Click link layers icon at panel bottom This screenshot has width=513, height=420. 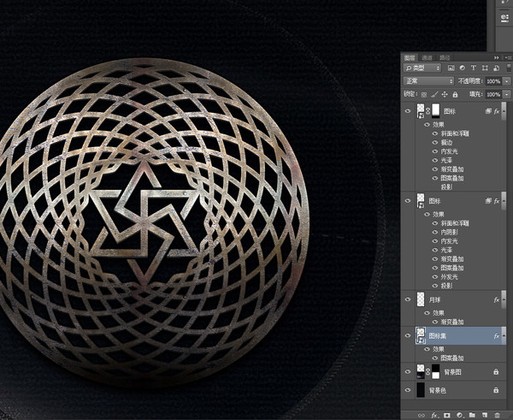click(x=422, y=415)
